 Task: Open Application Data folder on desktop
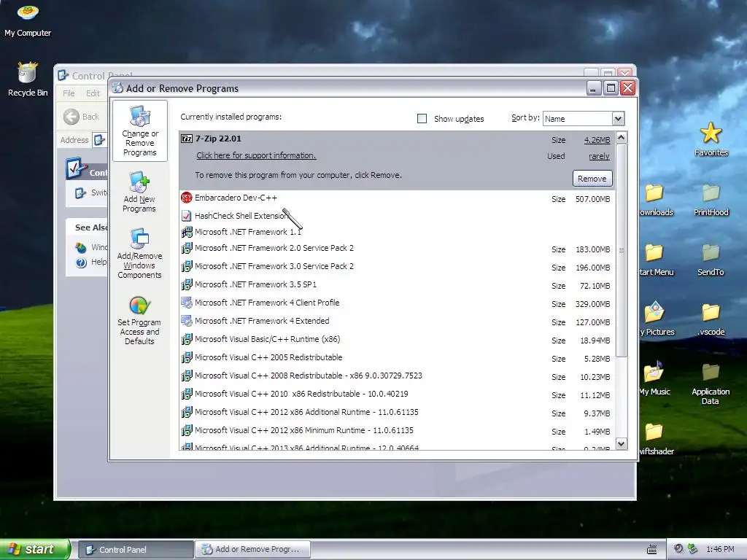tap(711, 384)
